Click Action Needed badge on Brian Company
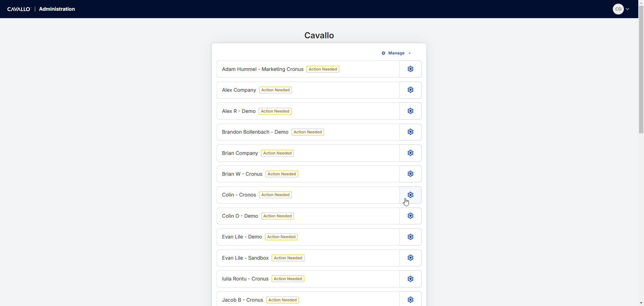The height and width of the screenshot is (306, 644). click(x=277, y=153)
